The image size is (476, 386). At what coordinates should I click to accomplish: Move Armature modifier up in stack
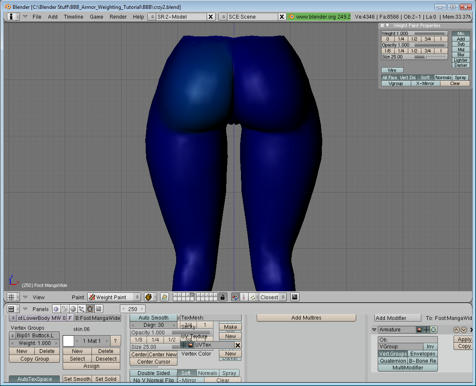tap(457, 330)
